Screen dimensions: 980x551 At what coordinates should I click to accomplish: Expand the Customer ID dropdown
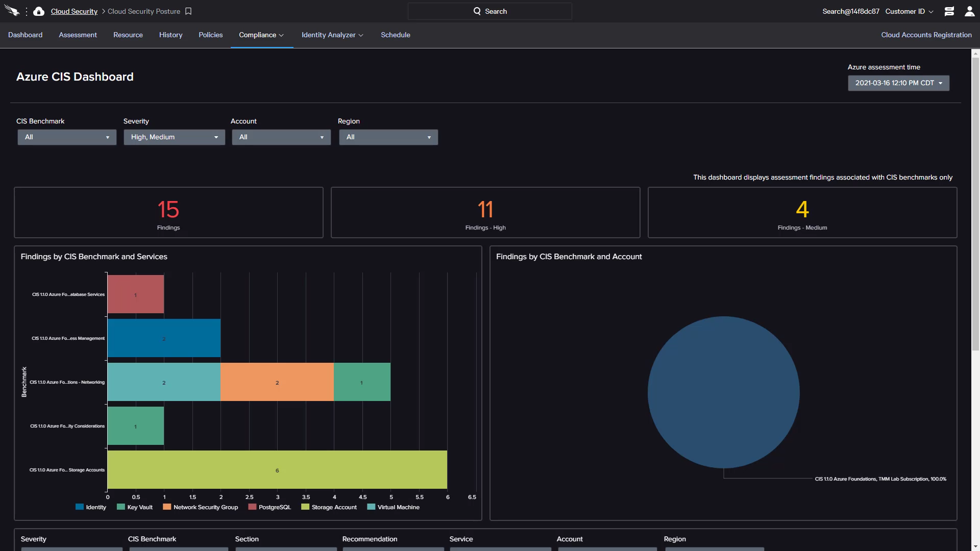point(909,11)
